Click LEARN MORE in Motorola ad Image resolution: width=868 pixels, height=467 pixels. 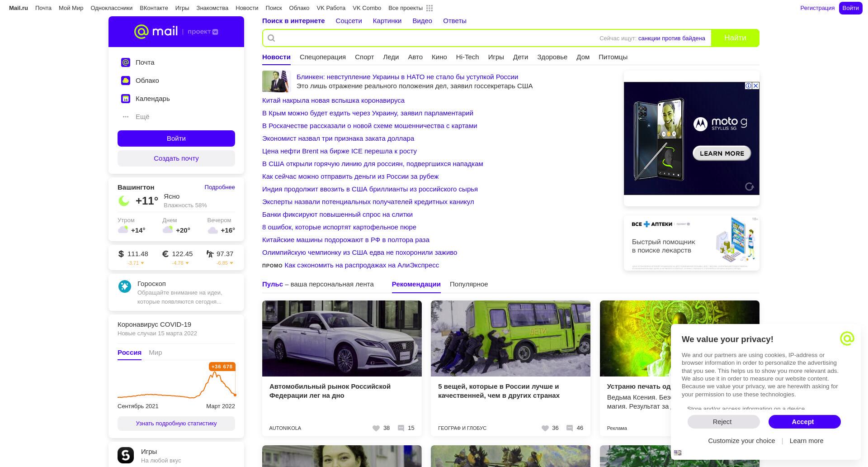click(x=722, y=153)
